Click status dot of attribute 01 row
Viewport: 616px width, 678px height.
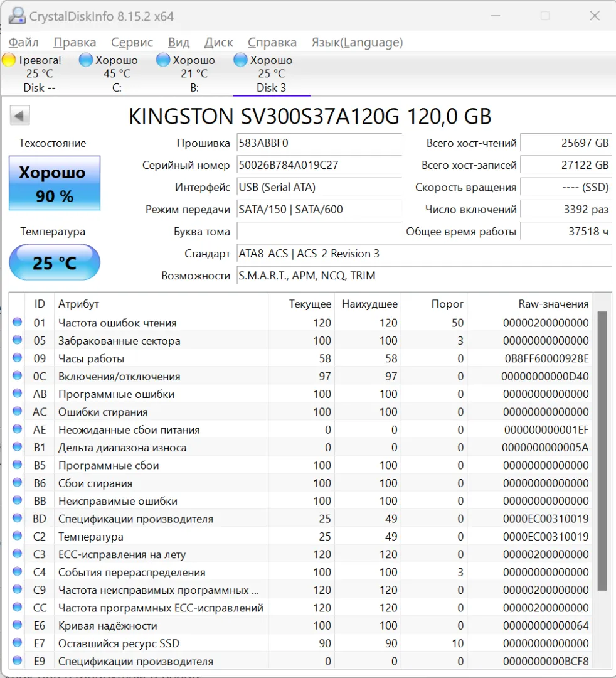18,322
